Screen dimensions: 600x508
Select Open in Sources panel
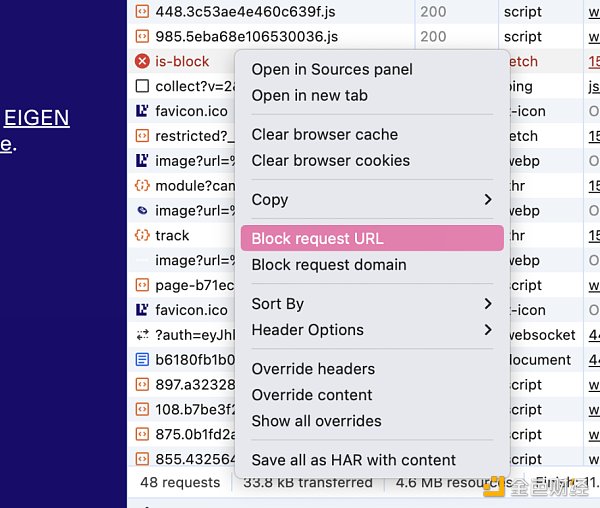tap(332, 69)
